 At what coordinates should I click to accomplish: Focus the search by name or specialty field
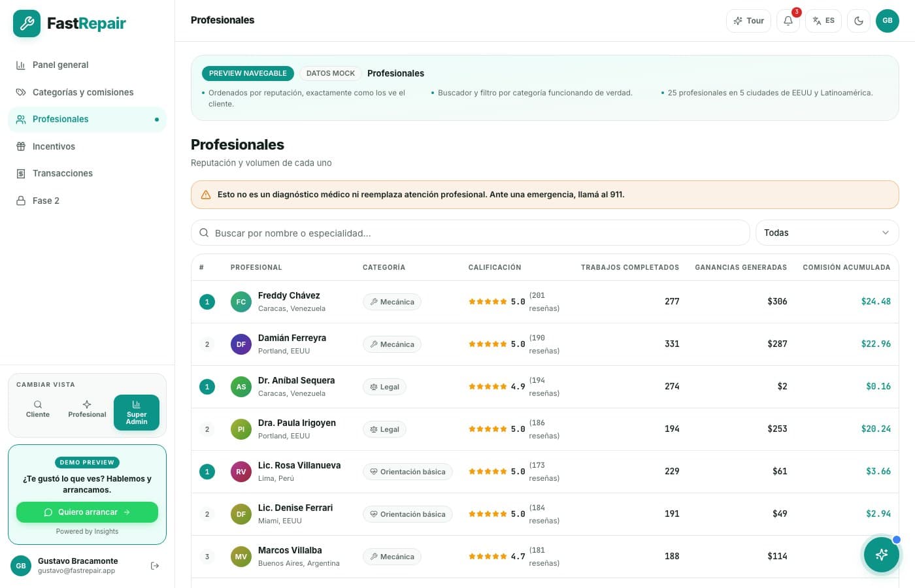[x=470, y=233]
